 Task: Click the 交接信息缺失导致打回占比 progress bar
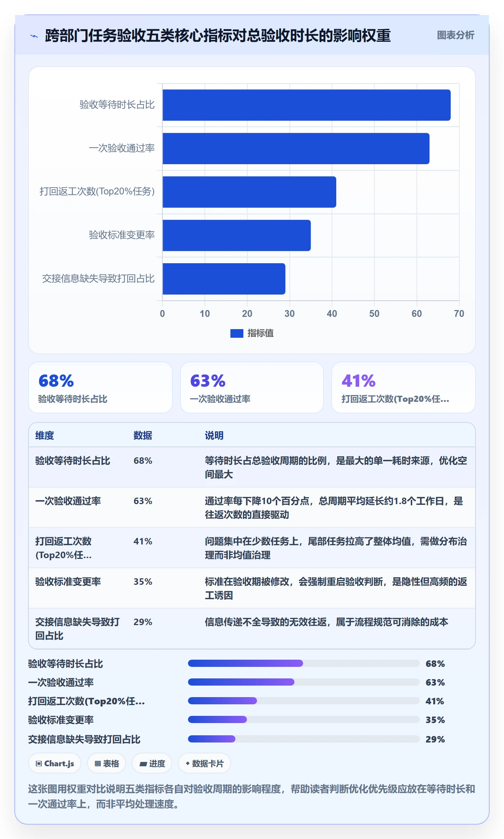tap(304, 739)
